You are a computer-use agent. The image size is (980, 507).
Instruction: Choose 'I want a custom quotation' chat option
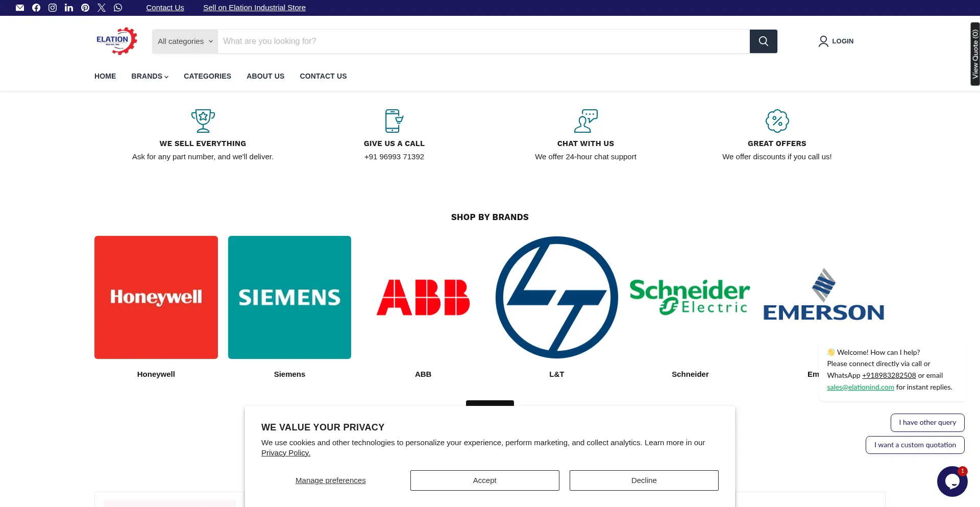pyautogui.click(x=915, y=445)
